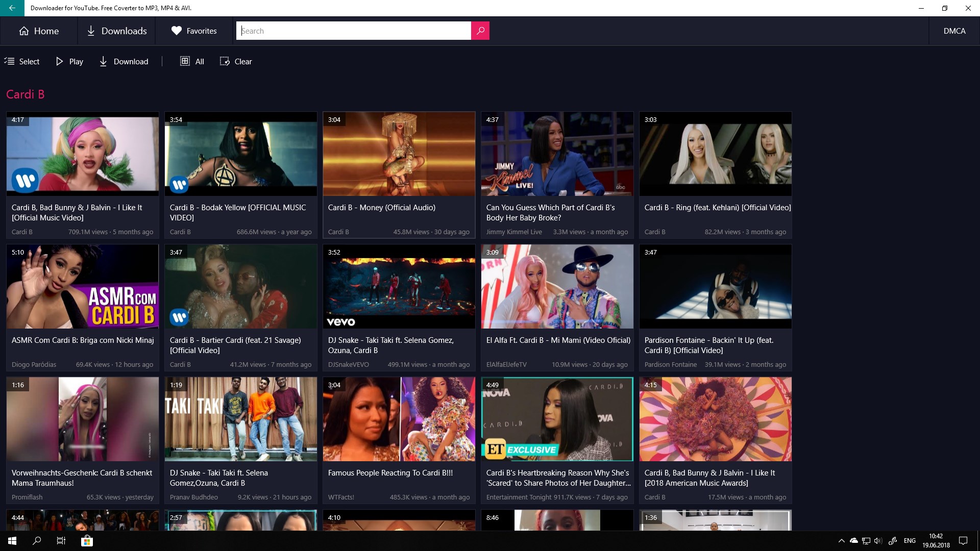Screen dimensions: 980x551
Task: Open the ET Exclusive Cardi B thumbnail
Action: (x=557, y=419)
